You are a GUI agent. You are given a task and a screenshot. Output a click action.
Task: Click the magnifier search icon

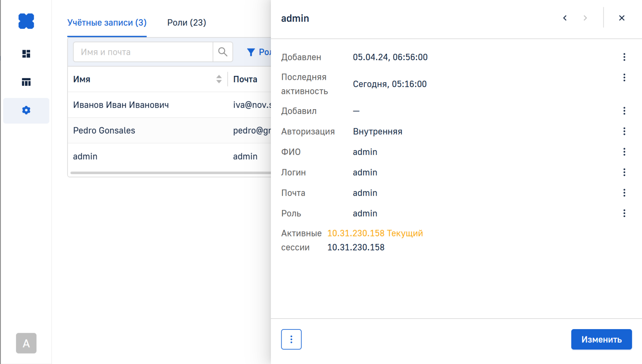click(223, 52)
